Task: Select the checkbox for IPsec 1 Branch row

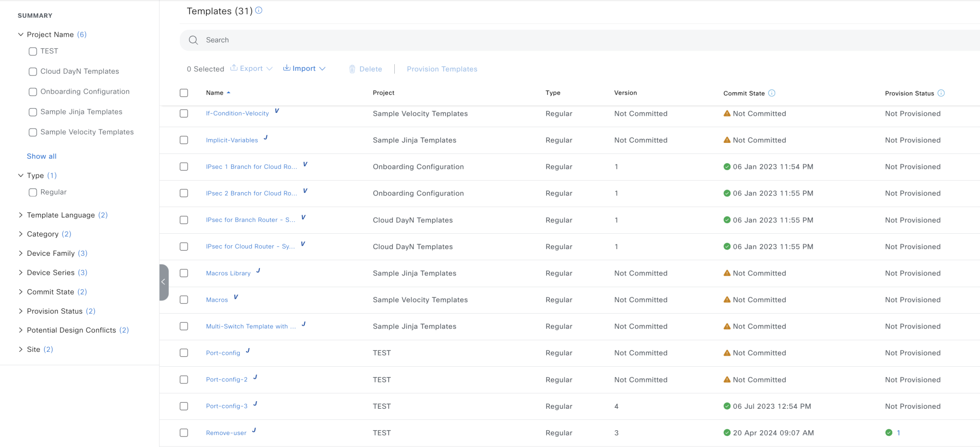Action: pos(184,166)
